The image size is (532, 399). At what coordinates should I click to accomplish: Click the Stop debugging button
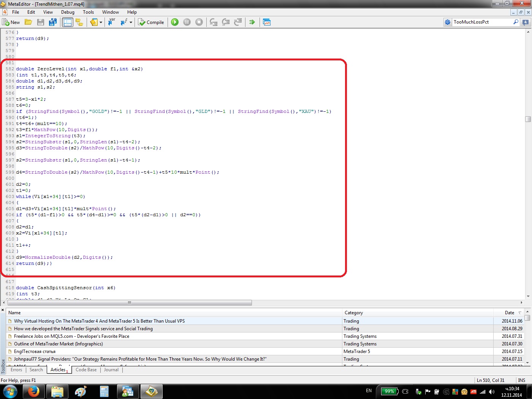point(199,22)
